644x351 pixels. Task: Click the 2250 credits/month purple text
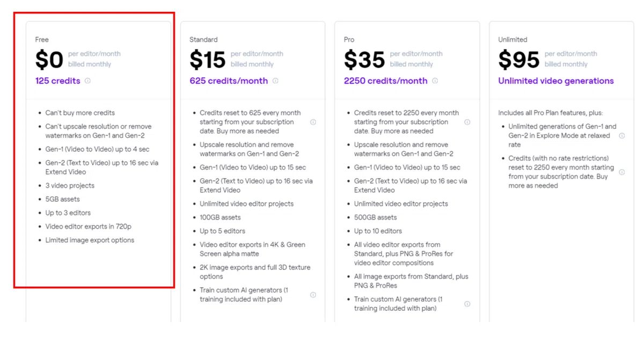pos(386,81)
